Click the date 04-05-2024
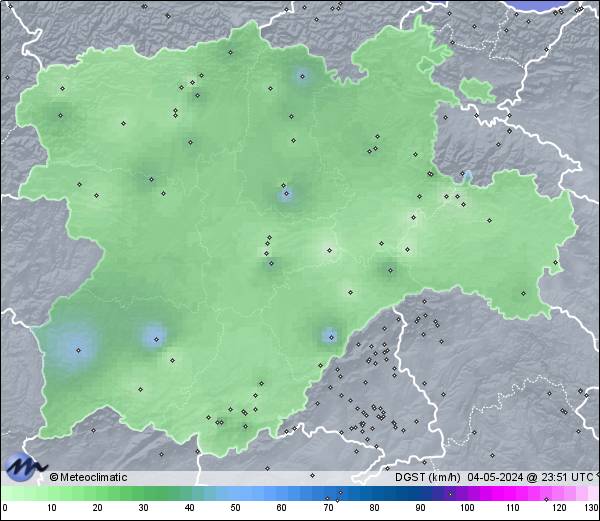The image size is (600, 521). (x=495, y=477)
